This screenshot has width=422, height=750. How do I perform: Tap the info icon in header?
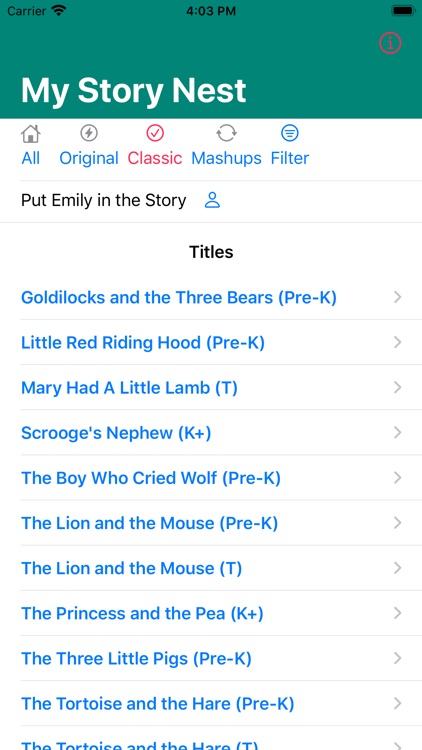pos(390,43)
